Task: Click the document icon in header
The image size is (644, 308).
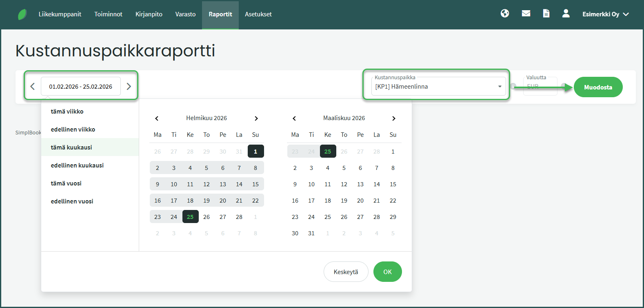Action: 546,13
